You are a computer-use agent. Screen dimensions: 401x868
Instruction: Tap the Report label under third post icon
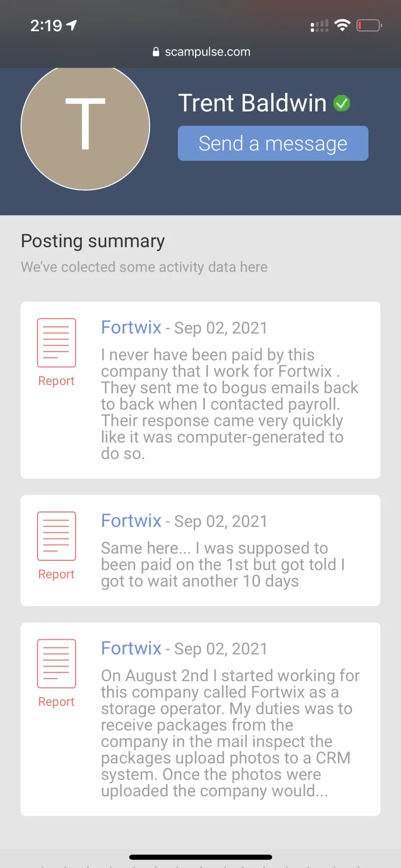[x=56, y=702]
